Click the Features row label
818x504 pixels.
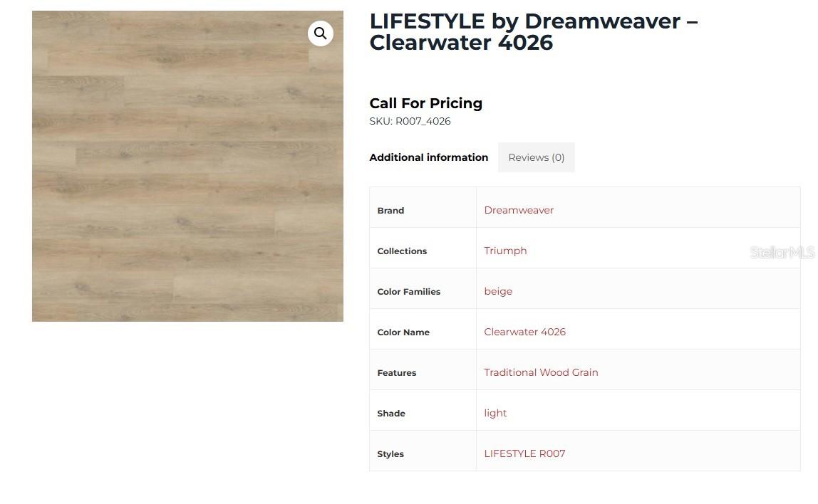pos(396,373)
